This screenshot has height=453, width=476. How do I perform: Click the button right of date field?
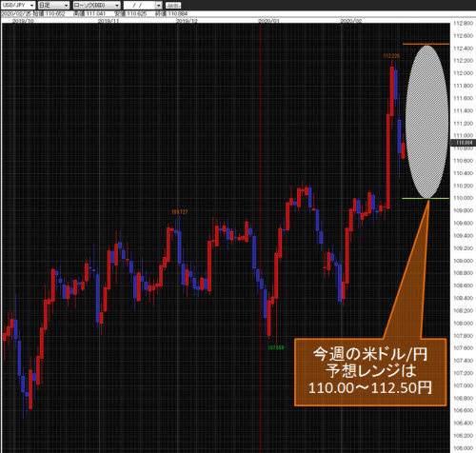[x=173, y=5]
